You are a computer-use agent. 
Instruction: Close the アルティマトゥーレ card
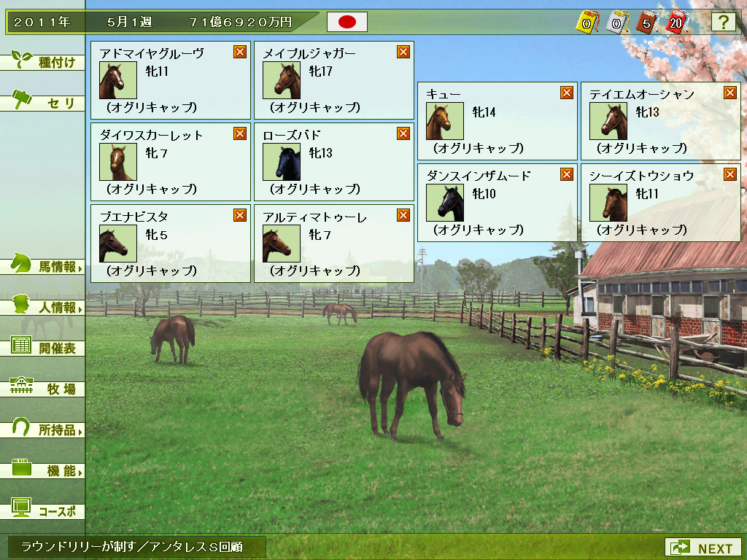click(403, 216)
